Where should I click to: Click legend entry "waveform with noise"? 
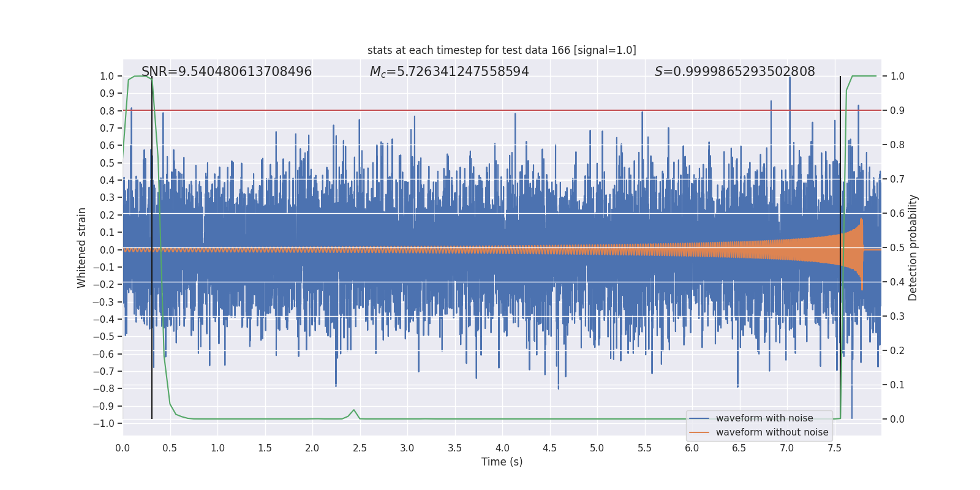tap(764, 418)
